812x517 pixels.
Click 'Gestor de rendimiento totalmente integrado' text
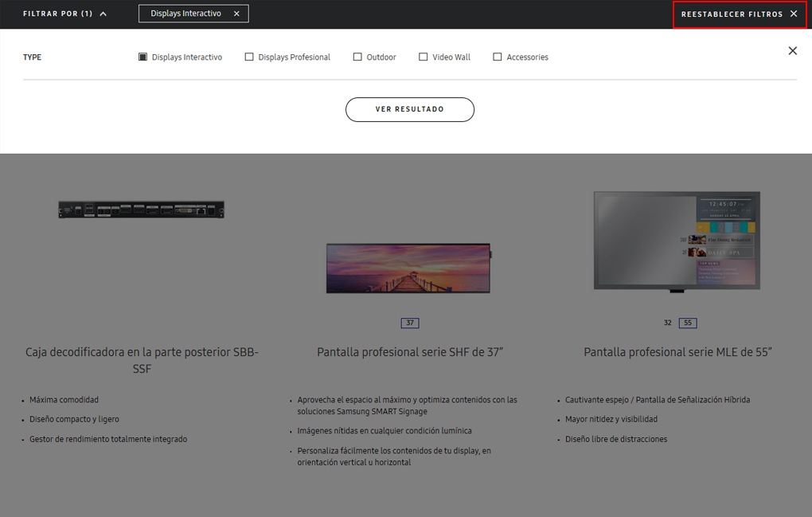pyautogui.click(x=108, y=439)
